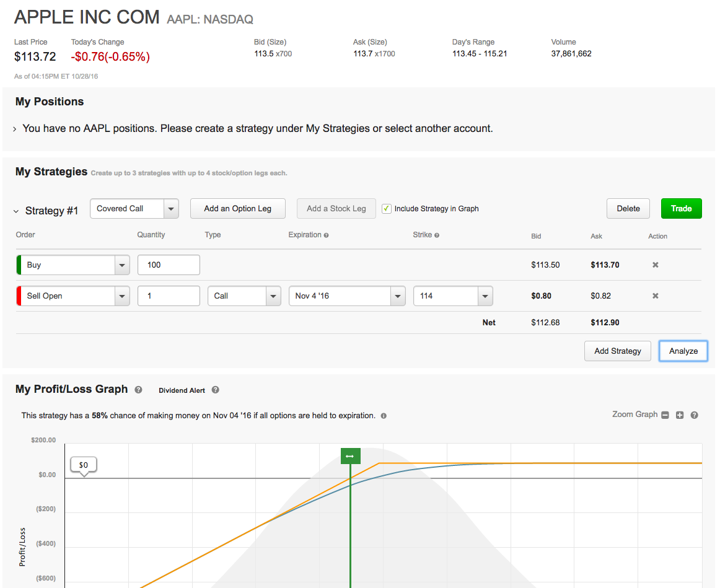This screenshot has width=720, height=588.
Task: Uncheck Include Strategy in Graph
Action: 387,209
